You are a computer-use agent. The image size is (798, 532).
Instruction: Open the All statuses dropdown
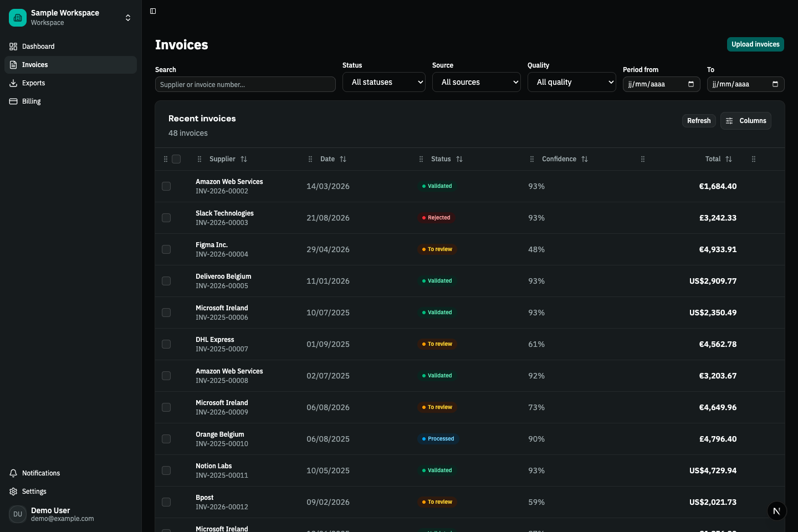click(x=384, y=82)
